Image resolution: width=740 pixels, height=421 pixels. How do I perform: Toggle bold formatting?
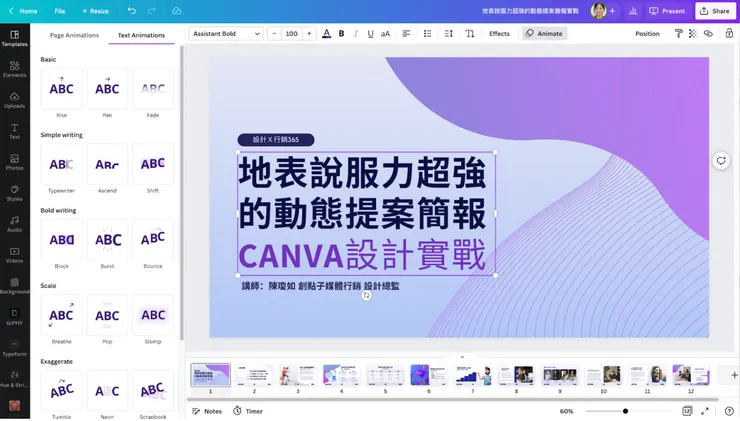coord(341,34)
